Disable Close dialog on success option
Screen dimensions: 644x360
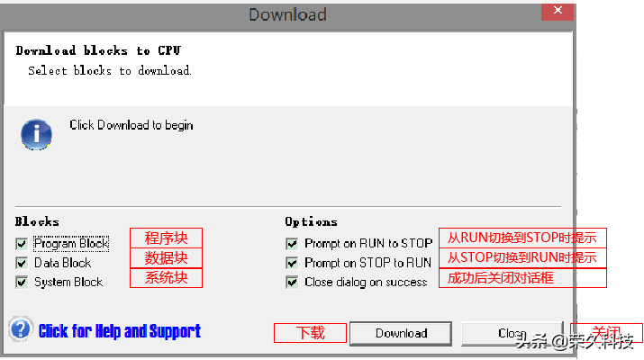point(292,283)
